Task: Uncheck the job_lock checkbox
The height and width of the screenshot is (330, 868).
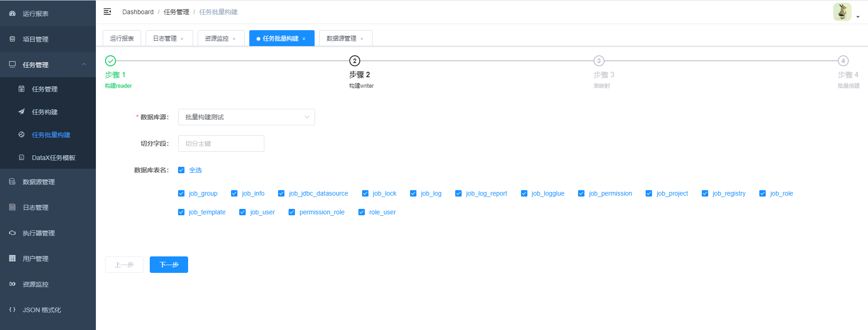Action: (x=365, y=193)
